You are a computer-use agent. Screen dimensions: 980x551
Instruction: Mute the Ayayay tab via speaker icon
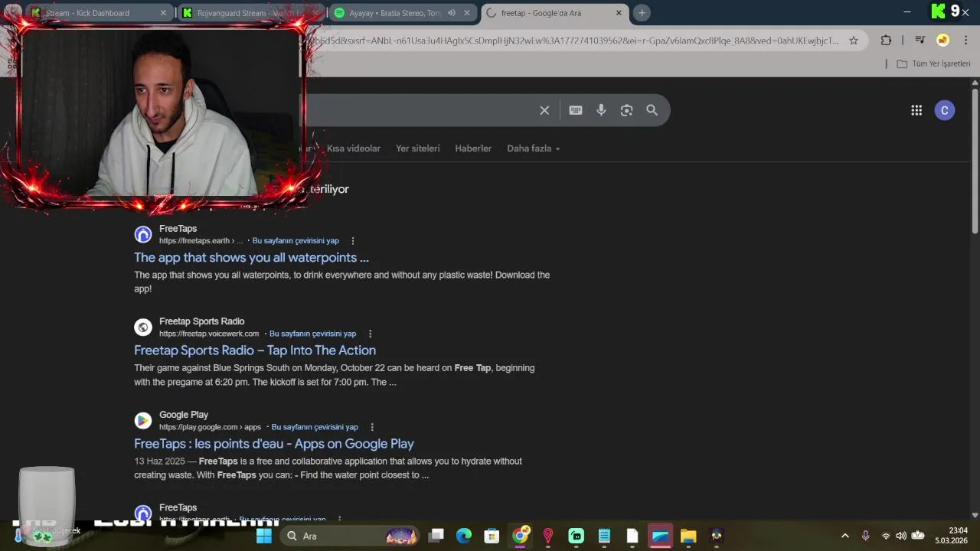452,13
